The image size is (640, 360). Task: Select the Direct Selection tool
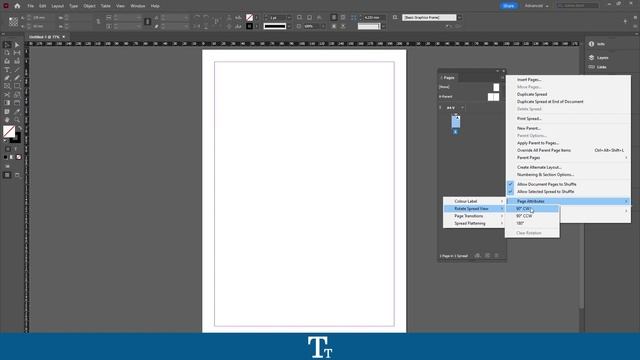coord(17,45)
